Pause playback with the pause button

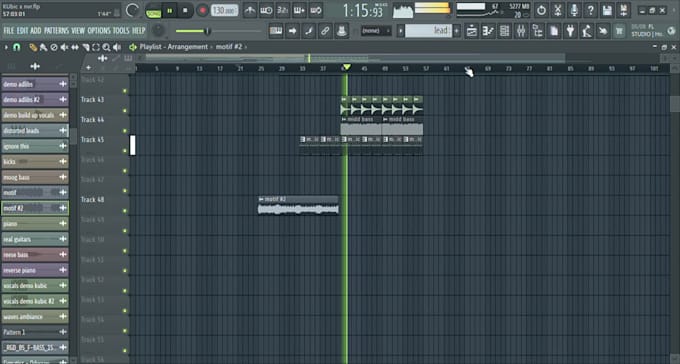click(170, 10)
